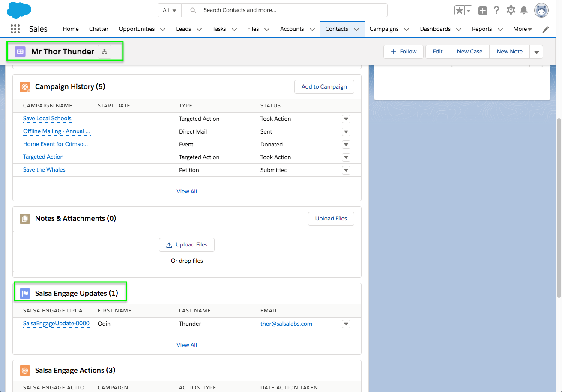562x392 pixels.
Task: Expand the Opportunities tab chevron
Action: [x=163, y=29]
